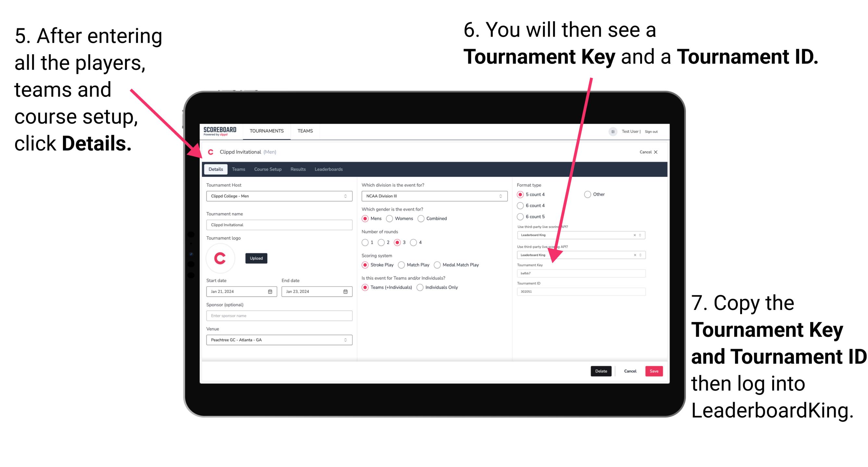Click the Save button
This screenshot has height=467, width=868.
[656, 371]
